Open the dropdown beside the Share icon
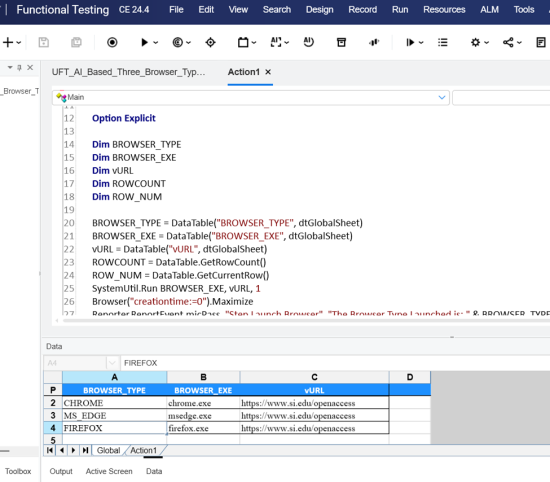This screenshot has width=550, height=482. (519, 43)
